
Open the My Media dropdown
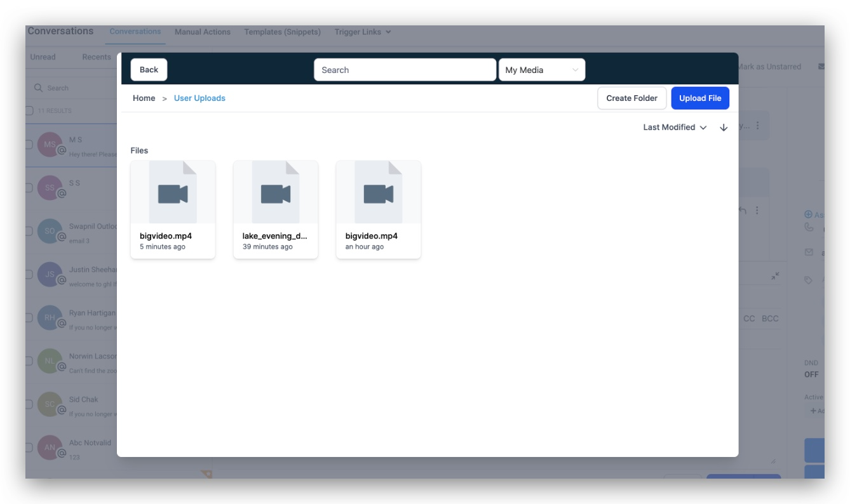542,70
